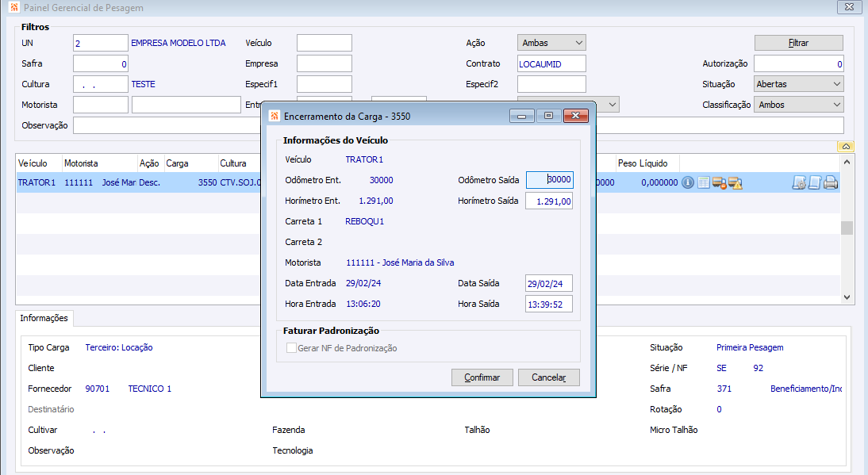Focus the Odômetro Saída input field

tap(550, 180)
